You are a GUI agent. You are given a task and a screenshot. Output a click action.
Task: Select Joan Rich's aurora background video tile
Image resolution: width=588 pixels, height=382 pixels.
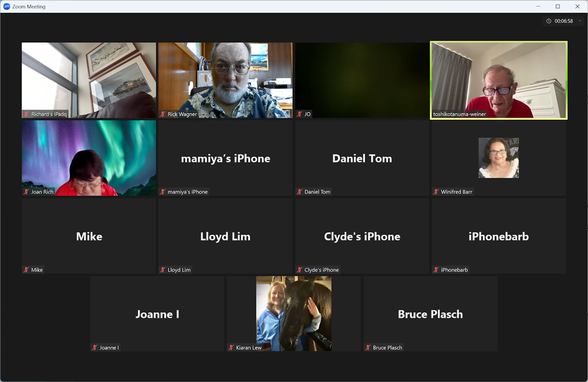coord(89,158)
